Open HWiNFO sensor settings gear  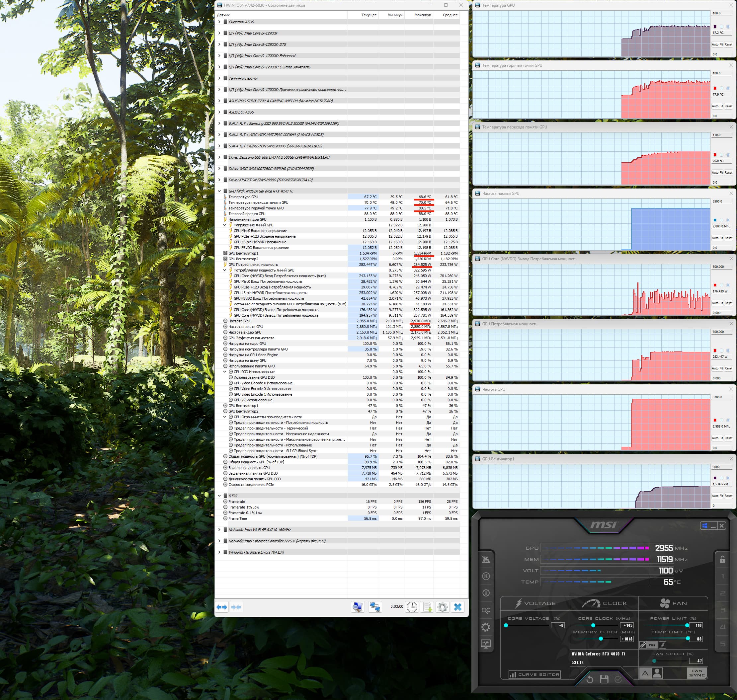(442, 607)
